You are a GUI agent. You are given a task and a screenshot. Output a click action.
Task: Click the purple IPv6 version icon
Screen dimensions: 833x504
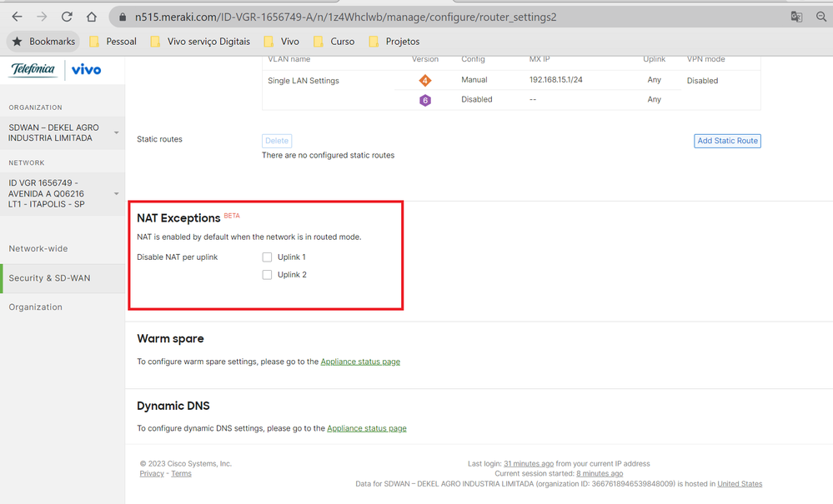pyautogui.click(x=425, y=100)
